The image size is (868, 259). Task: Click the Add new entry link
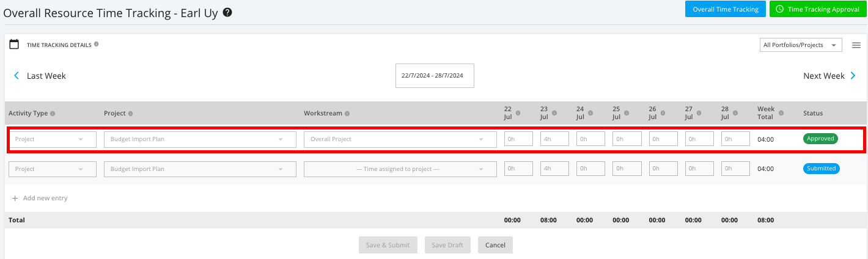(45, 199)
